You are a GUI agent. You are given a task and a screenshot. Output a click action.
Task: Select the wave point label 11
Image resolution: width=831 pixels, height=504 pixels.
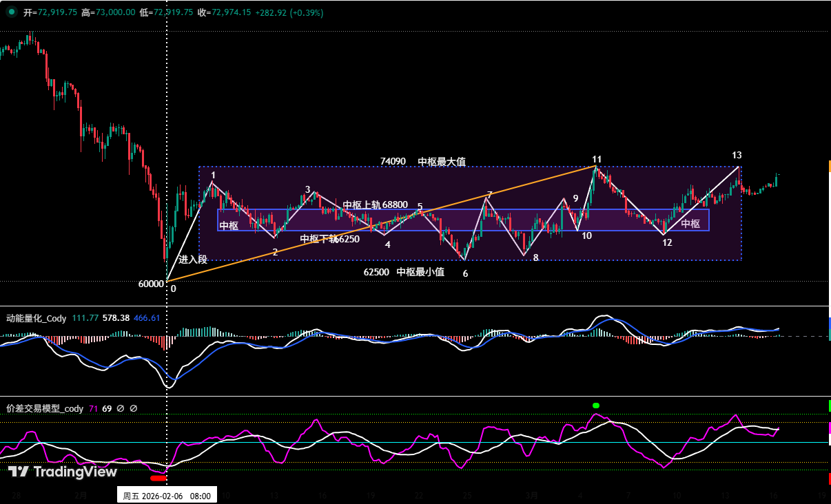(x=595, y=159)
